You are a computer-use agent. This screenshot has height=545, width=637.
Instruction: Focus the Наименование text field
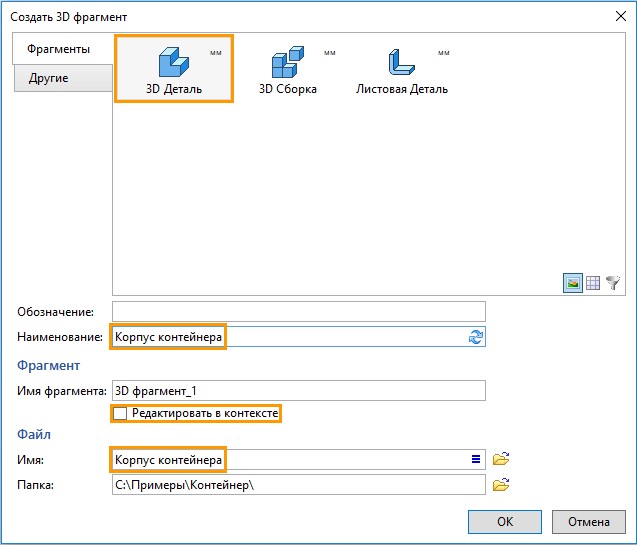point(299,337)
